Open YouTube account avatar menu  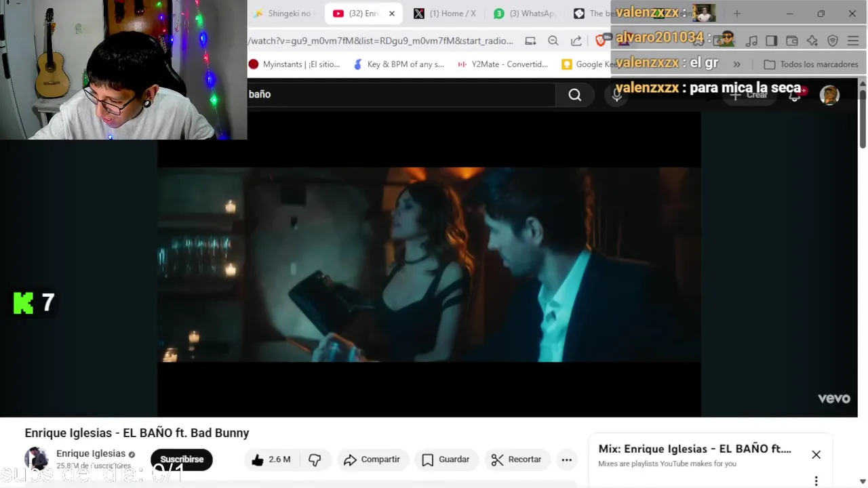pyautogui.click(x=829, y=95)
